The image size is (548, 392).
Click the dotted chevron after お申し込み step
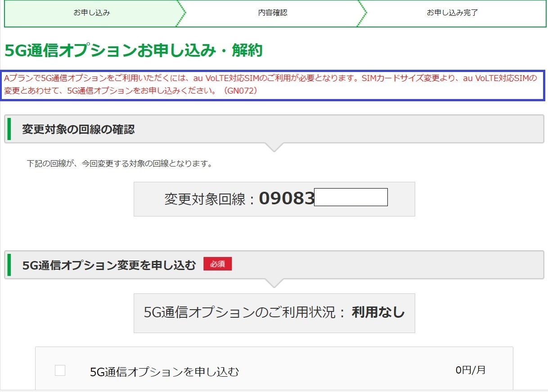pyautogui.click(x=181, y=14)
